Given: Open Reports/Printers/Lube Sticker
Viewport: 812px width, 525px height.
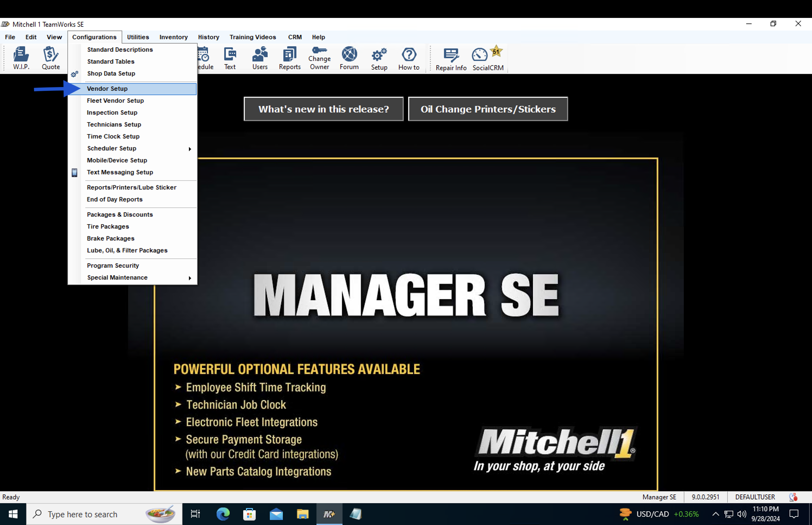Looking at the screenshot, I should point(132,188).
